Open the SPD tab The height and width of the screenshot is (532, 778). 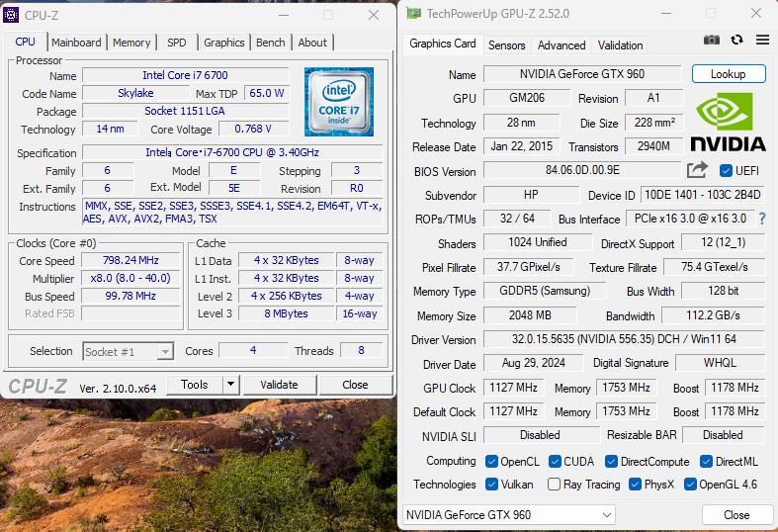[177, 43]
